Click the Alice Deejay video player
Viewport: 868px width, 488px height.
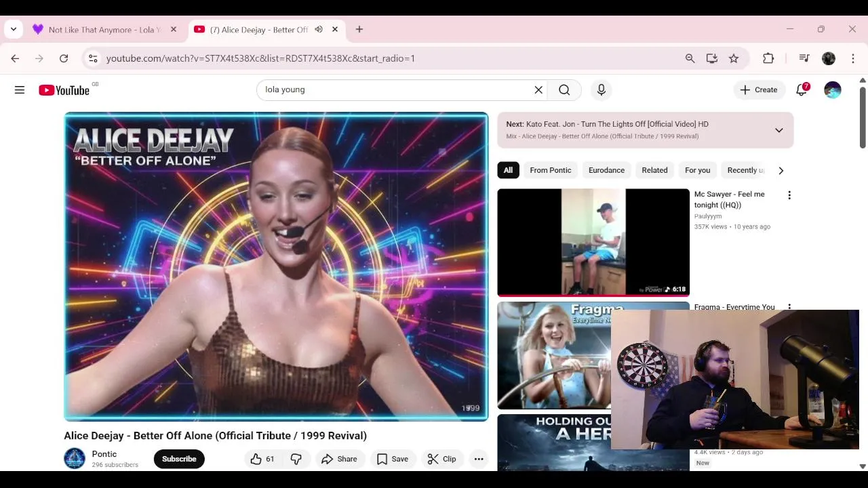point(276,267)
